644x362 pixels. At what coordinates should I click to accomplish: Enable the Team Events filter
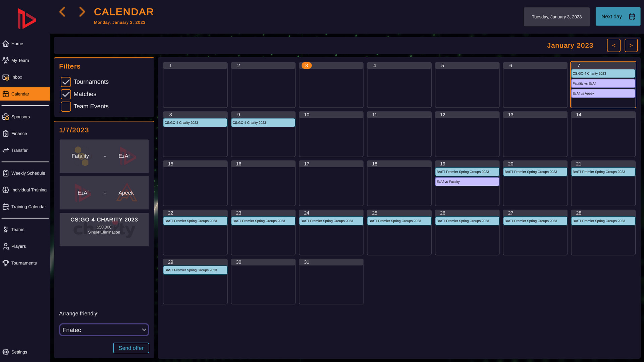pyautogui.click(x=66, y=107)
